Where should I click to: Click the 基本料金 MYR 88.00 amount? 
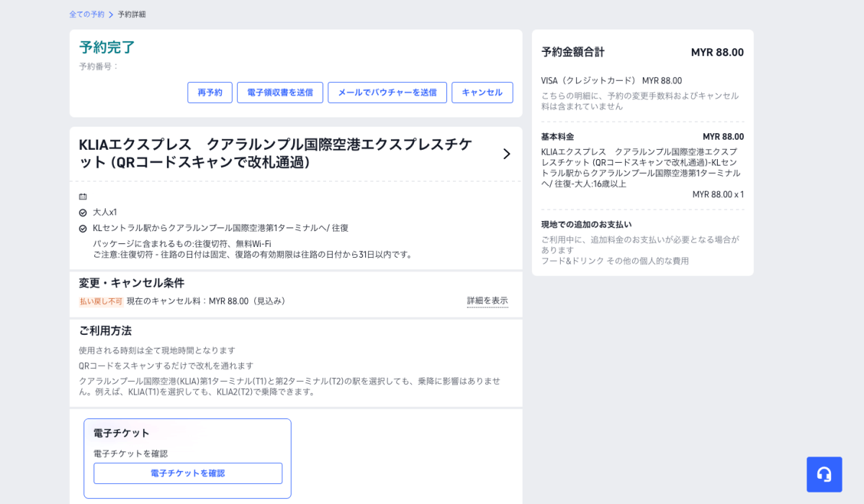click(x=724, y=137)
